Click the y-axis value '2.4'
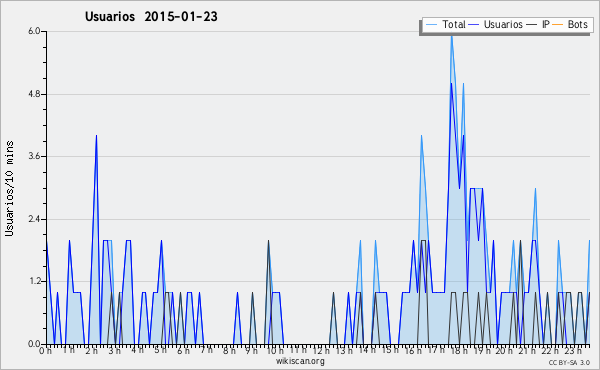Screen dimensions: 600x370 tap(34, 219)
